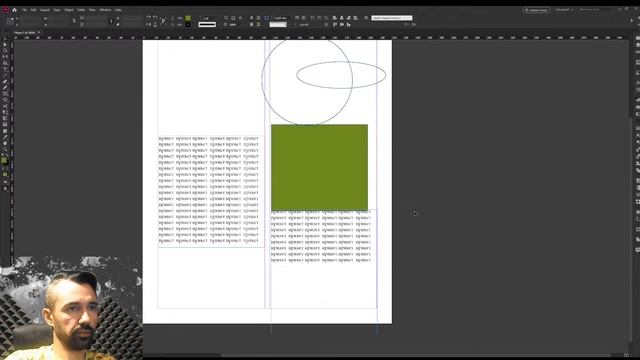This screenshot has width=640, height=360.
Task: Select the green rectangle on the page
Action: [x=319, y=167]
